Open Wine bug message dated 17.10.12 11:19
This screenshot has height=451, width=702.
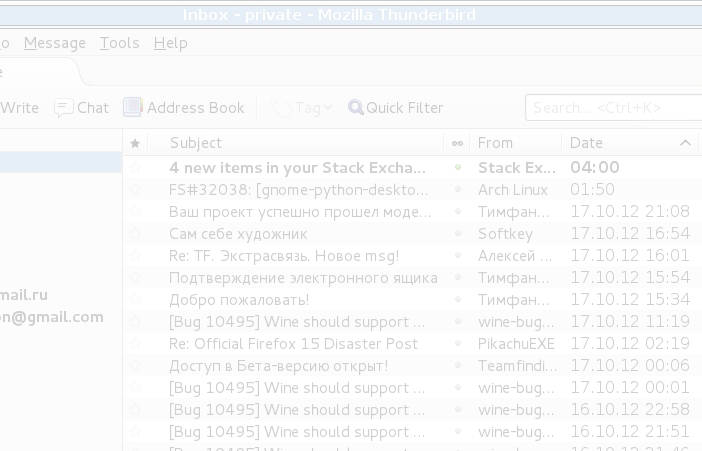297,322
